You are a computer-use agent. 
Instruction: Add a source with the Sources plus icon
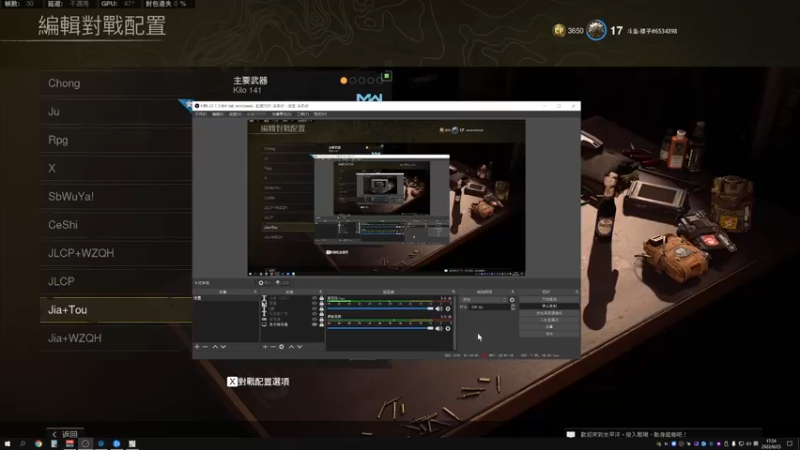click(x=265, y=347)
